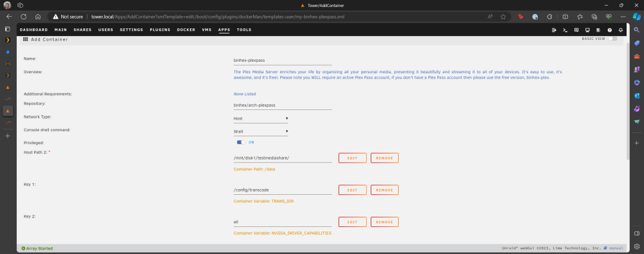Open the system info monitor icon
This screenshot has height=254, width=644.
587,30
